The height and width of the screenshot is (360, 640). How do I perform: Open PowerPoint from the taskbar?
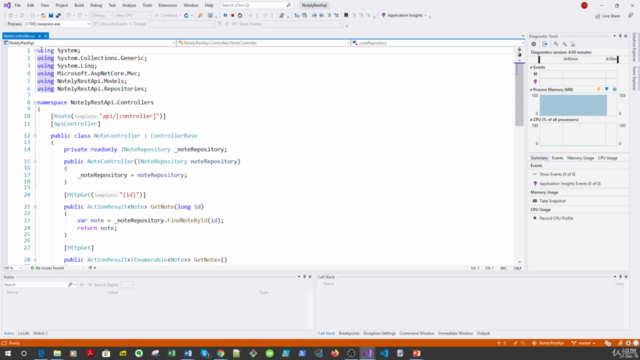416,353
